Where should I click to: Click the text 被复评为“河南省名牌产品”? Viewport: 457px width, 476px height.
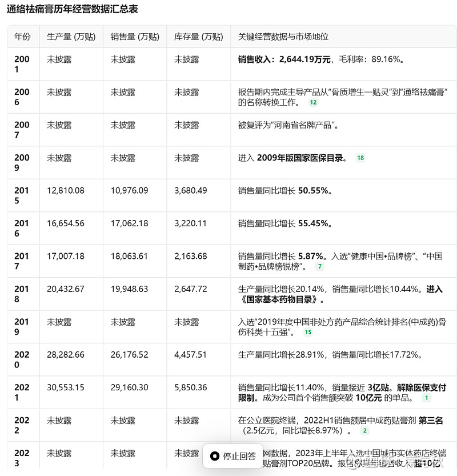coord(286,125)
